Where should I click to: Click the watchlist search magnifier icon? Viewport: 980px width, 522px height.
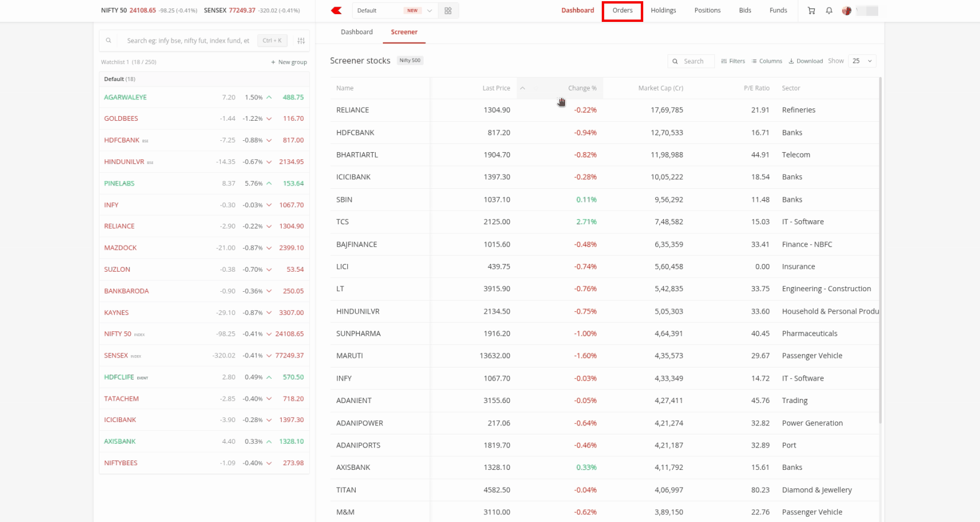pos(108,41)
